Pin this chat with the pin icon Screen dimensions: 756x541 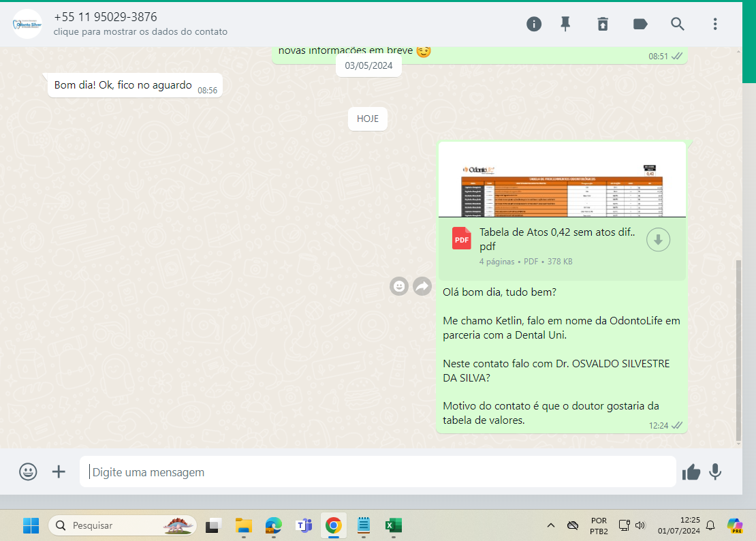pos(565,24)
